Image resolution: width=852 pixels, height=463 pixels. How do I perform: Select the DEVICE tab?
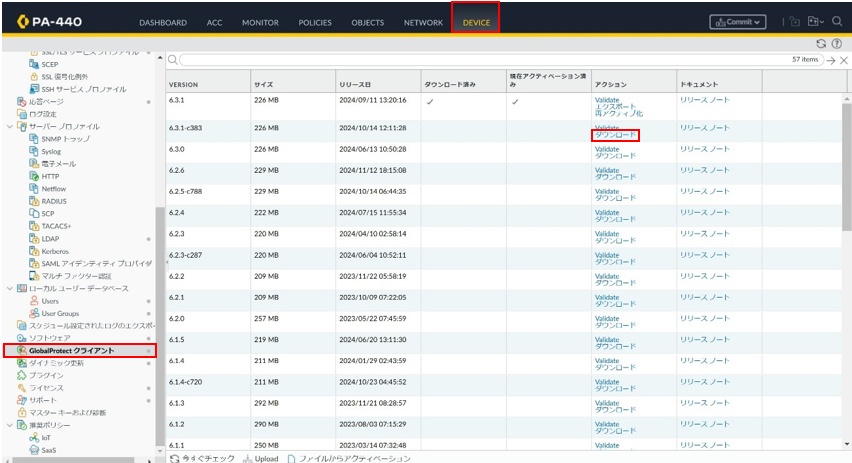[476, 23]
